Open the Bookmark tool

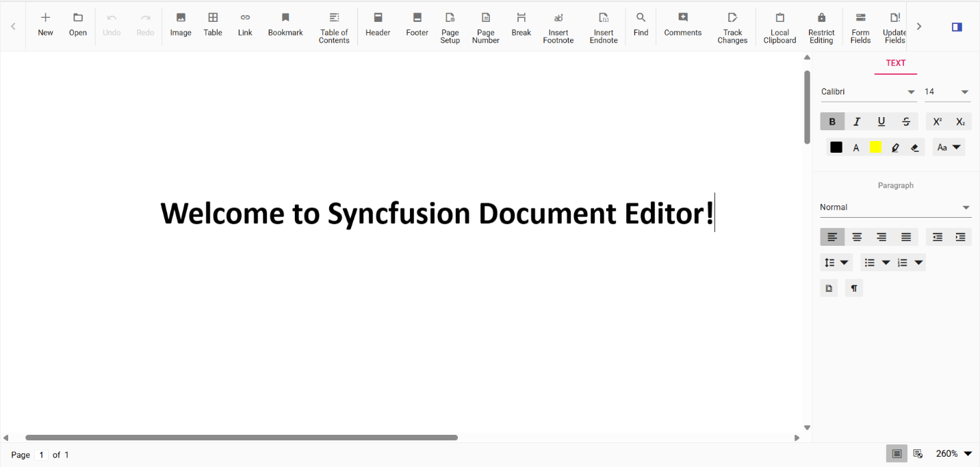pos(285,26)
